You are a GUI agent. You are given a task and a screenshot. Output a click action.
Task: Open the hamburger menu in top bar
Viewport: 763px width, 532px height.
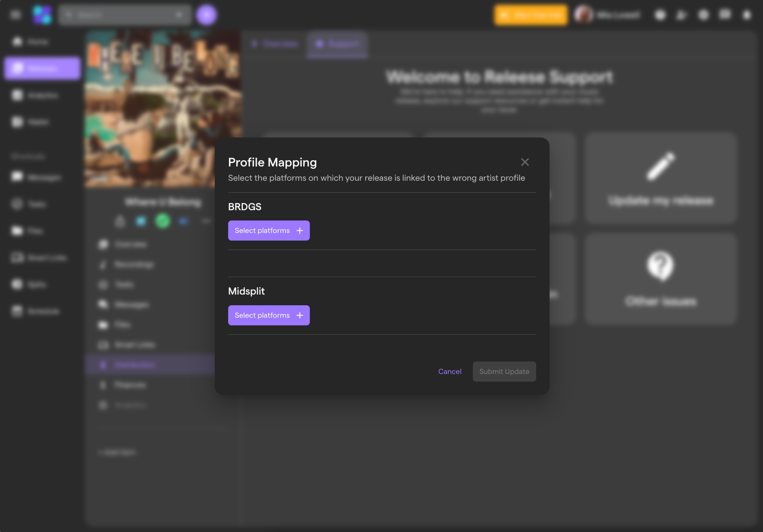16,15
